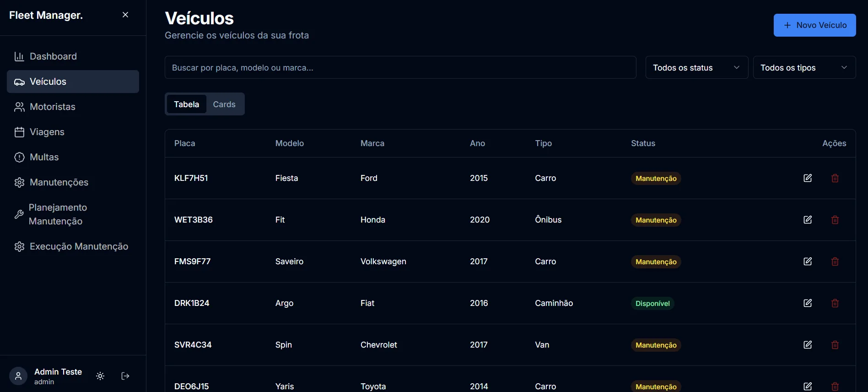Delete vehicle FMS9F77
This screenshot has width=868, height=392.
(x=835, y=261)
